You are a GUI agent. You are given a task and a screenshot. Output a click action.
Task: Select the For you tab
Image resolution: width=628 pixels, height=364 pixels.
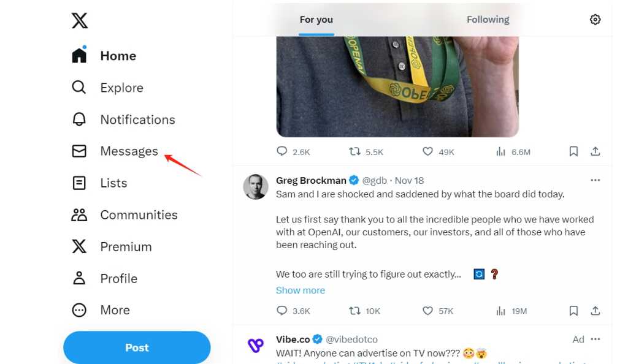point(316,20)
